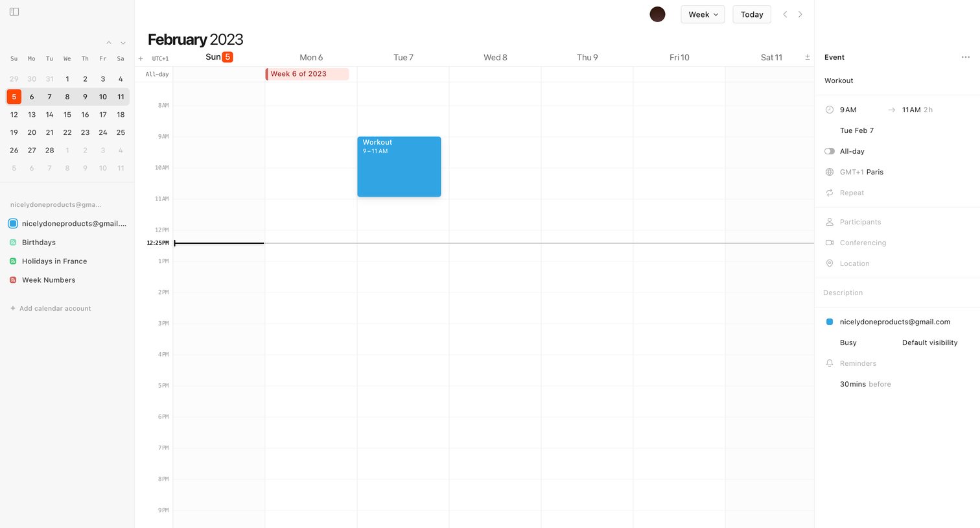This screenshot has height=528, width=980.
Task: Click the Conferencing camera icon
Action: pos(830,243)
